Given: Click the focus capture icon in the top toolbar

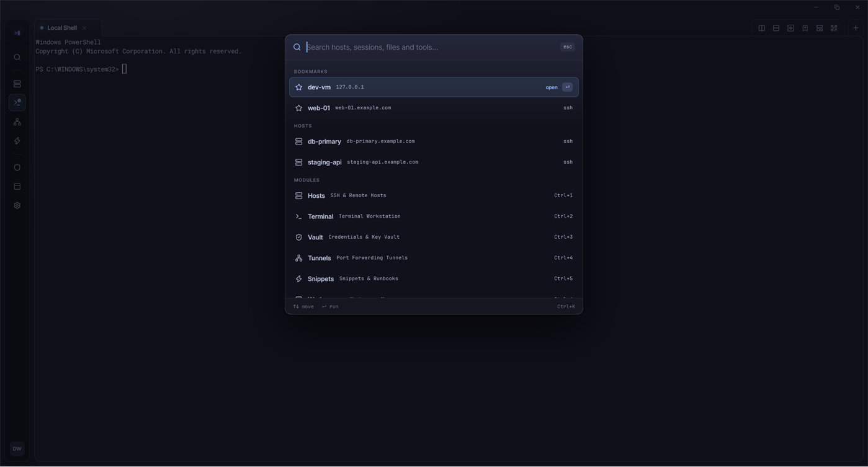Looking at the screenshot, I should pyautogui.click(x=790, y=28).
